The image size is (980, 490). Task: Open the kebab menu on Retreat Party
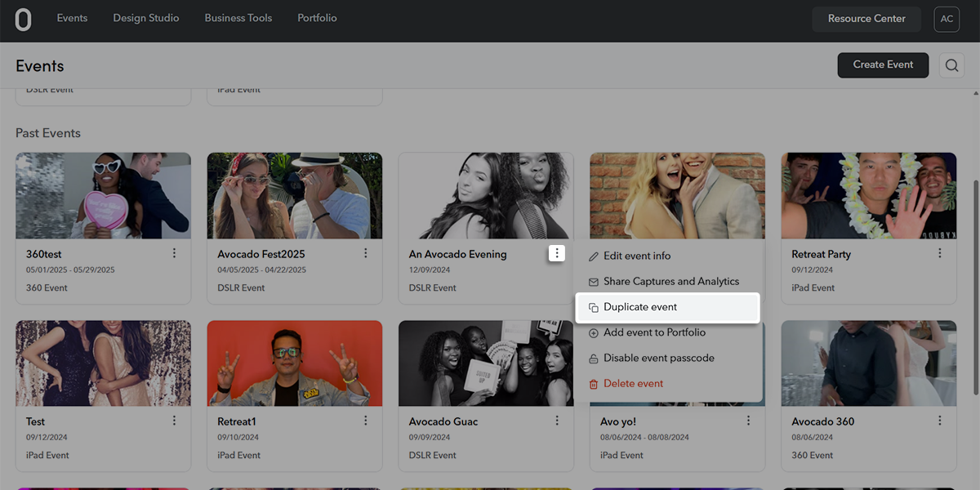coord(940,254)
